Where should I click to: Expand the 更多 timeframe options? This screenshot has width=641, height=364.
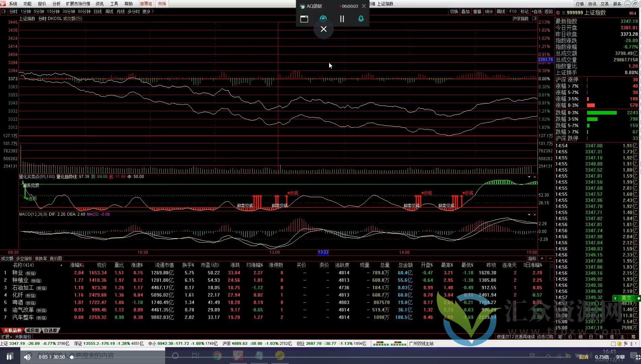point(148,11)
